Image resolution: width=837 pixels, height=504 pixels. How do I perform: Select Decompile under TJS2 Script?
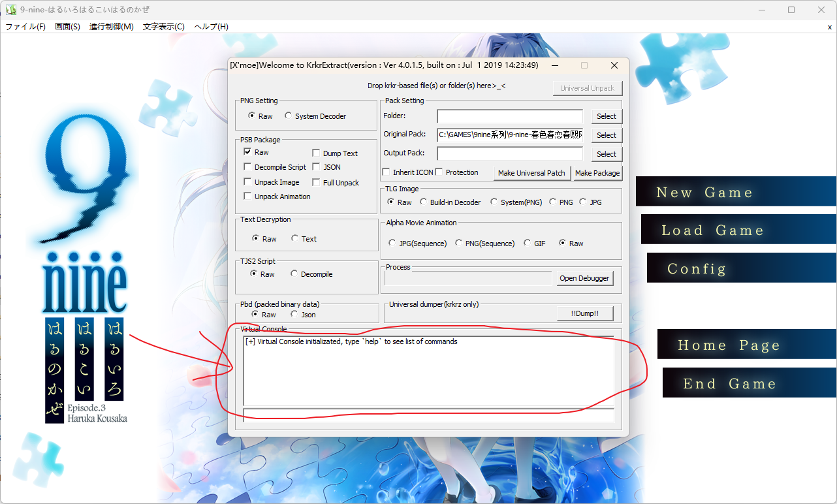tap(311, 274)
